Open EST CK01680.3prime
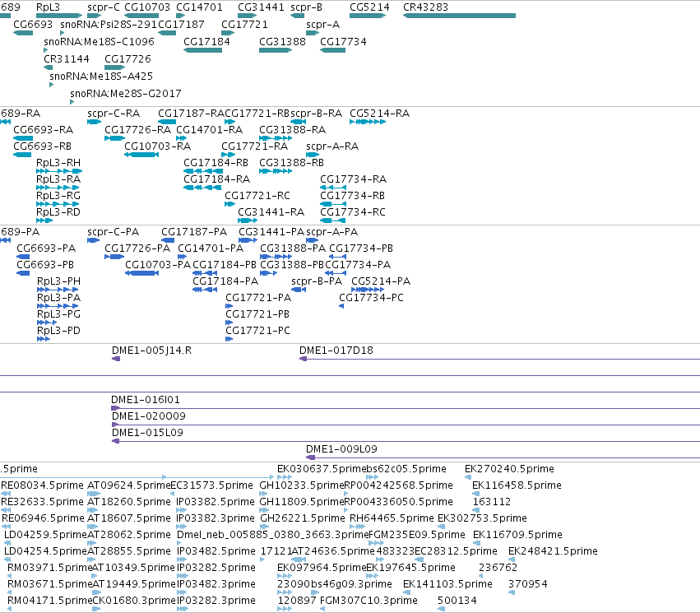 [x=134, y=601]
